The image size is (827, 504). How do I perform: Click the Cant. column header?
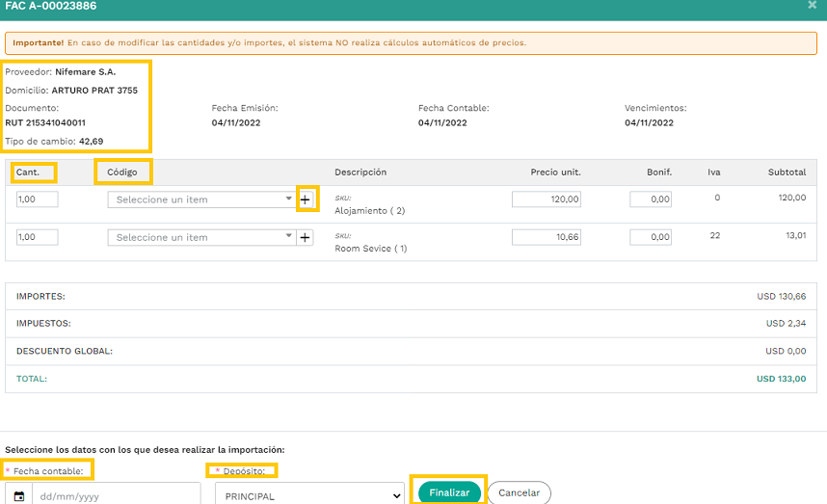[27, 172]
